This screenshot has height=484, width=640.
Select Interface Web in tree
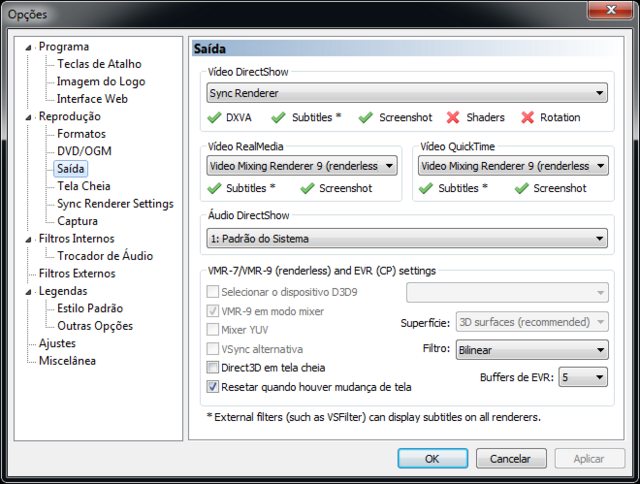pos(92,99)
